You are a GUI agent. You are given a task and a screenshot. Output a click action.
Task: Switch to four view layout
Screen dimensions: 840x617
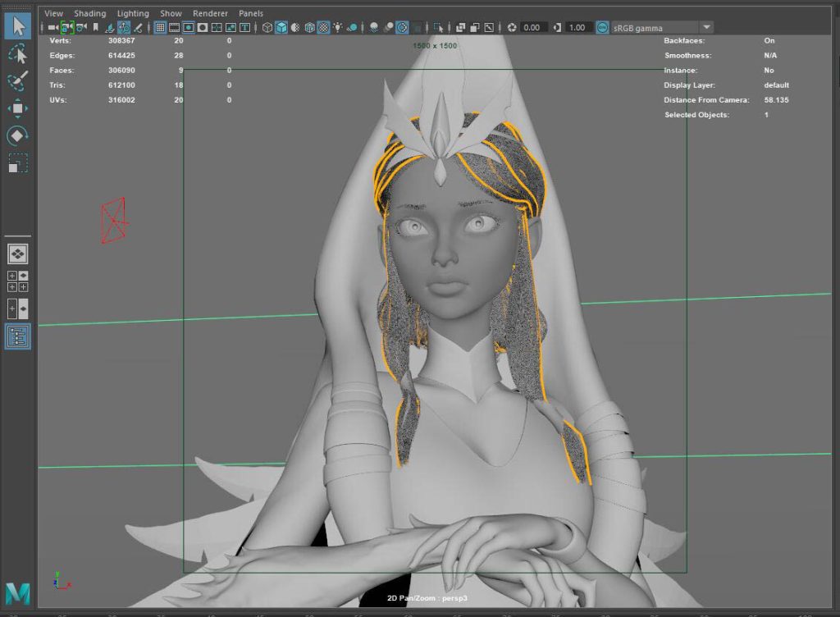click(x=18, y=281)
